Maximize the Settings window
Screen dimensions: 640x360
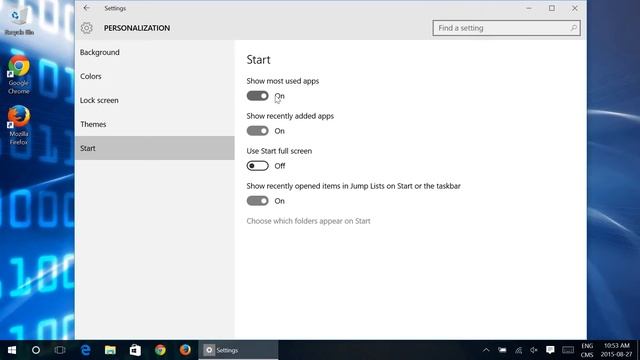point(552,8)
